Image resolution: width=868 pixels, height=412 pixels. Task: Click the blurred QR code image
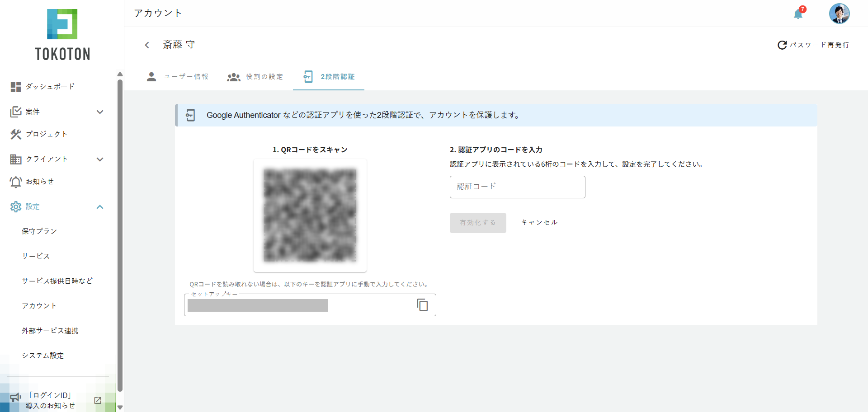[310, 215]
